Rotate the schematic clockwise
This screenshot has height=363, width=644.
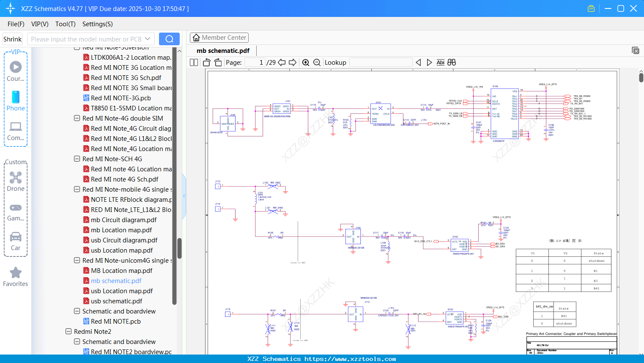[217, 62]
